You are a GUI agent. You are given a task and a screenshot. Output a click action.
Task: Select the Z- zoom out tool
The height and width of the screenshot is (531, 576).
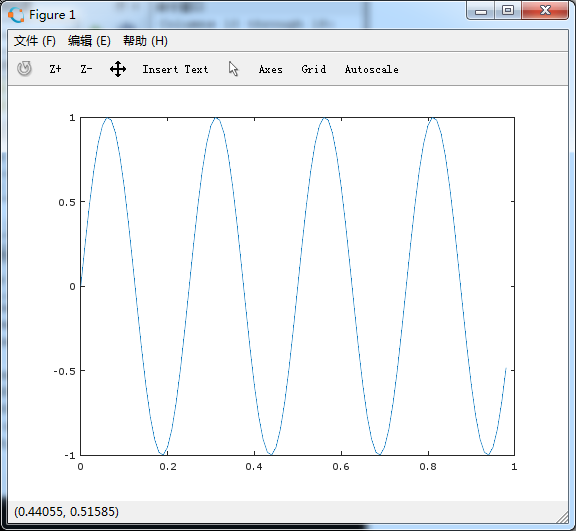pyautogui.click(x=86, y=69)
